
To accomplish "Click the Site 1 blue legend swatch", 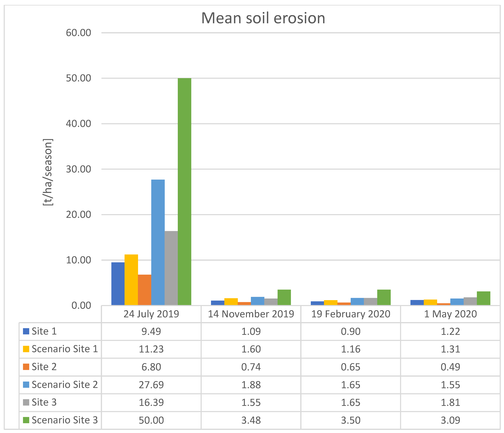I will click(26, 331).
